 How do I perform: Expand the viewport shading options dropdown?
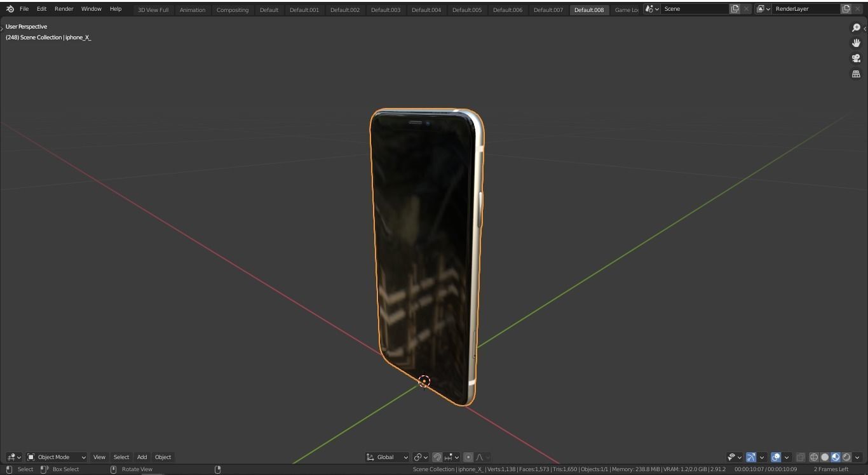(x=857, y=457)
